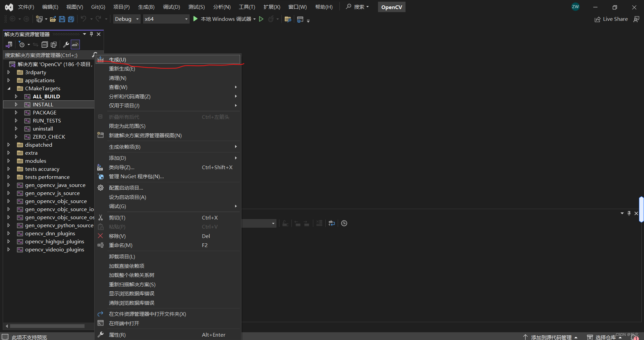Toggle the preview selected items icon
The image size is (644, 340).
[75, 44]
